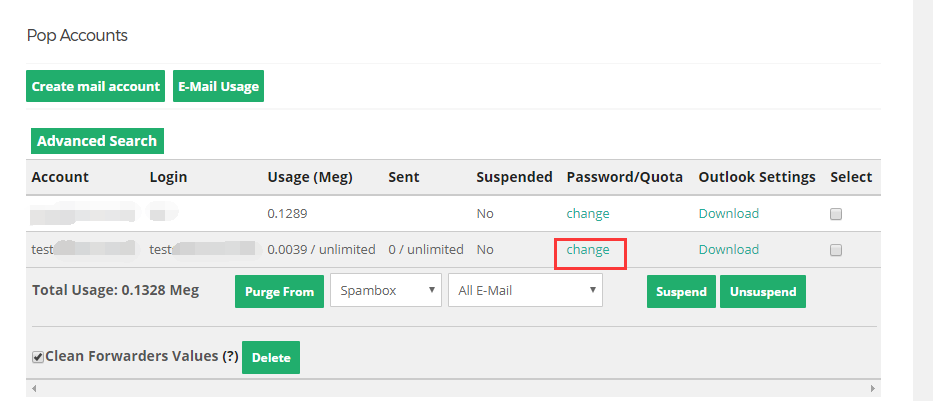The height and width of the screenshot is (401, 933).
Task: Open the E-Mail Usage page
Action: click(x=218, y=86)
